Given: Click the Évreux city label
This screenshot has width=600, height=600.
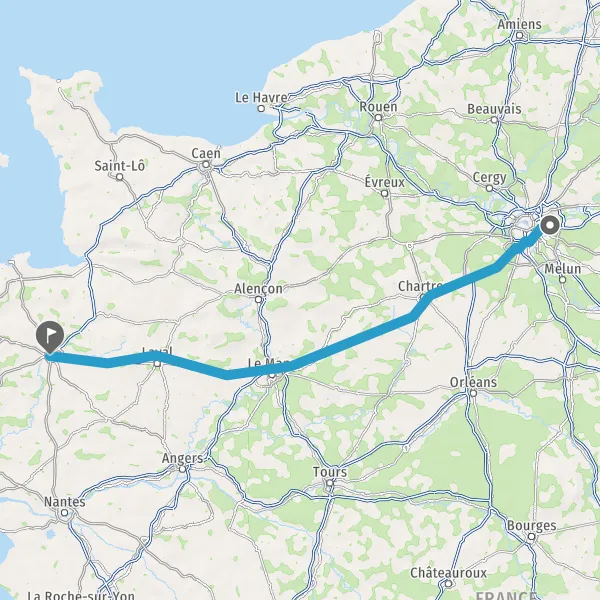Looking at the screenshot, I should click(x=384, y=182).
